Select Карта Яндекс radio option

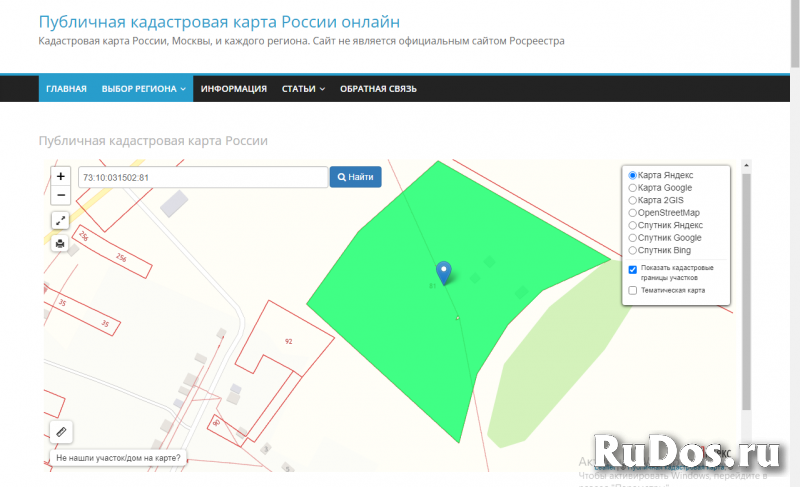point(632,175)
